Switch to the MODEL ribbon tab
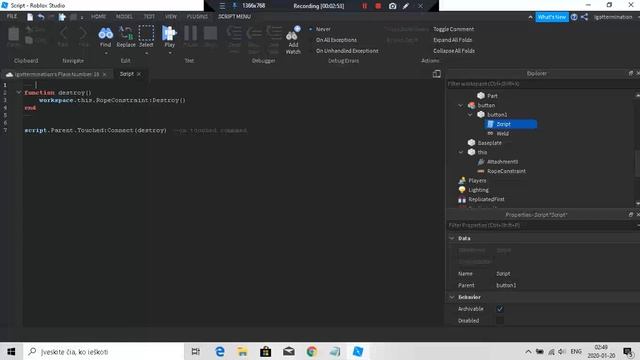Image resolution: width=640 pixels, height=360 pixels. pos(124,16)
